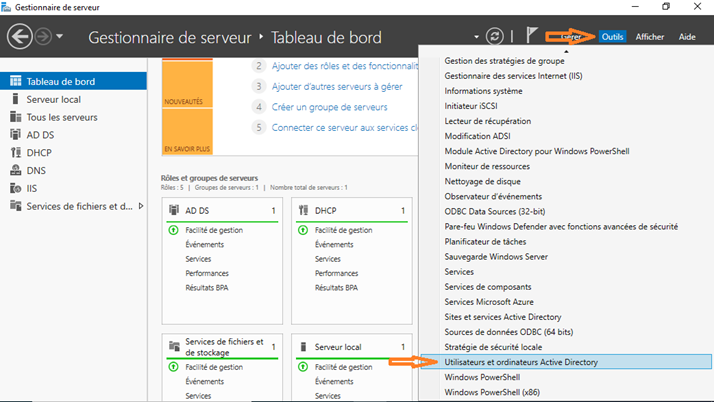
Task: Choose Observateur d'événements menu entry
Action: 493,196
